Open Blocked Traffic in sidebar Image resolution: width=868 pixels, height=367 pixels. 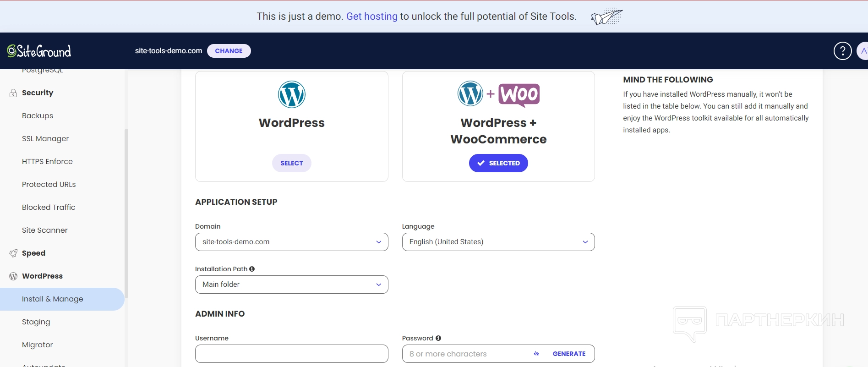(49, 208)
